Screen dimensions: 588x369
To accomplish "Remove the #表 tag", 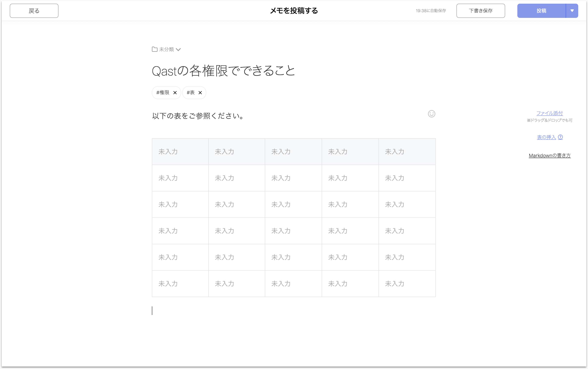I will tap(200, 93).
